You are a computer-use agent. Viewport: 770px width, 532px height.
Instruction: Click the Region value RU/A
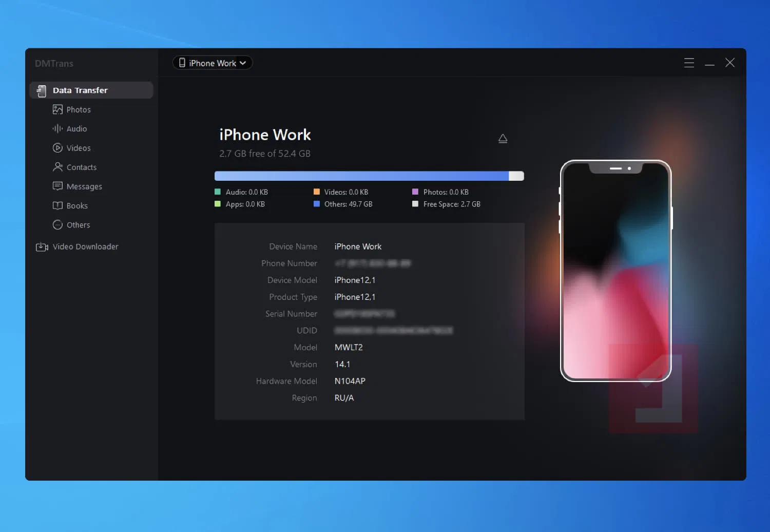pos(344,398)
